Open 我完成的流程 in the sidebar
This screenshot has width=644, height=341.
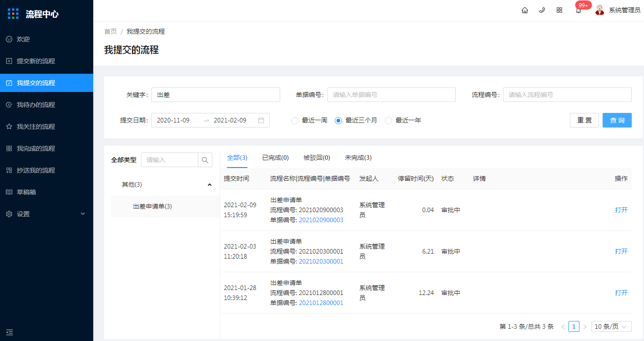point(46,148)
